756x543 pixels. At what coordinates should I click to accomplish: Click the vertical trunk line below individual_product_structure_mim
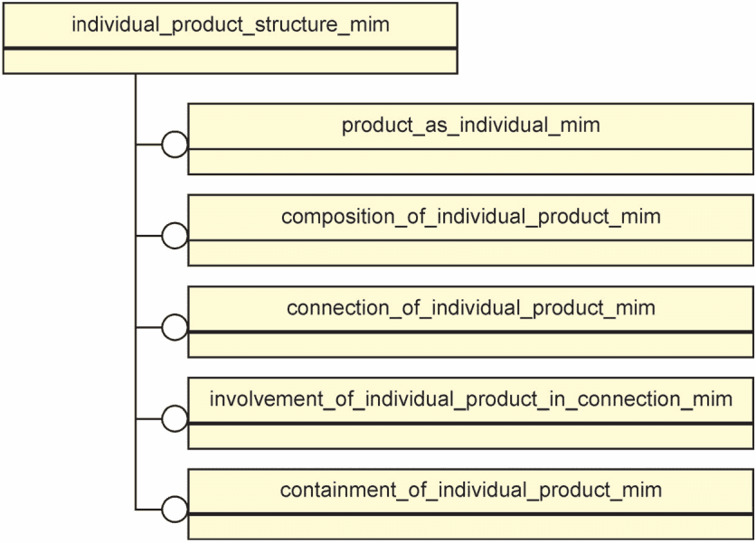click(136, 292)
